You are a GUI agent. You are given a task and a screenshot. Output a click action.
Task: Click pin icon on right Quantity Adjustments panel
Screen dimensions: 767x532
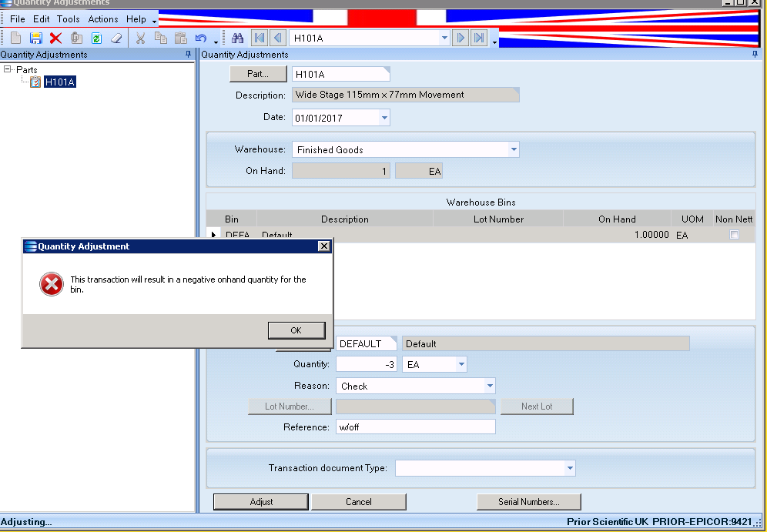click(x=755, y=54)
